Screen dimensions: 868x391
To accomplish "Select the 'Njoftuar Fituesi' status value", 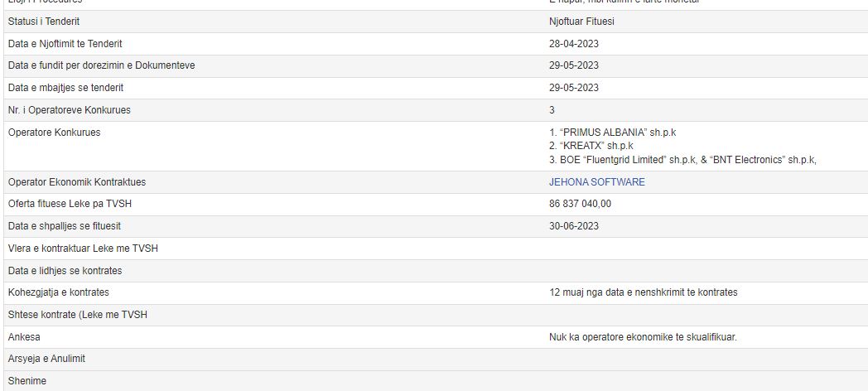I will click(581, 22).
